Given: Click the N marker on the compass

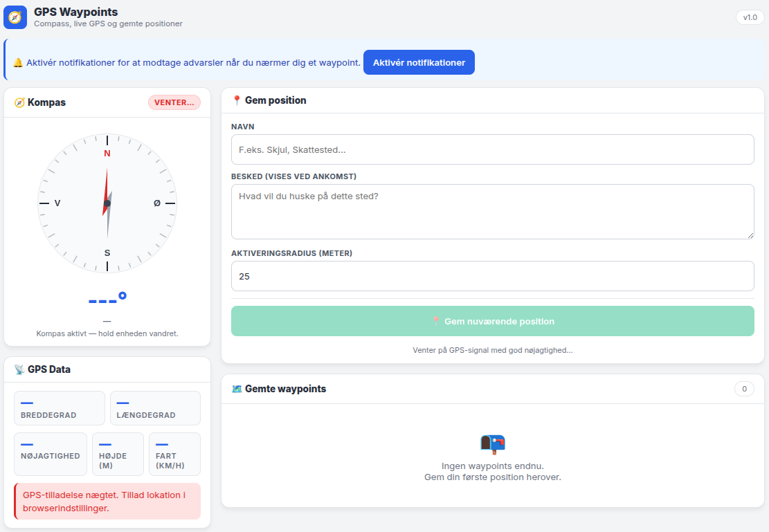Looking at the screenshot, I should tap(107, 154).
